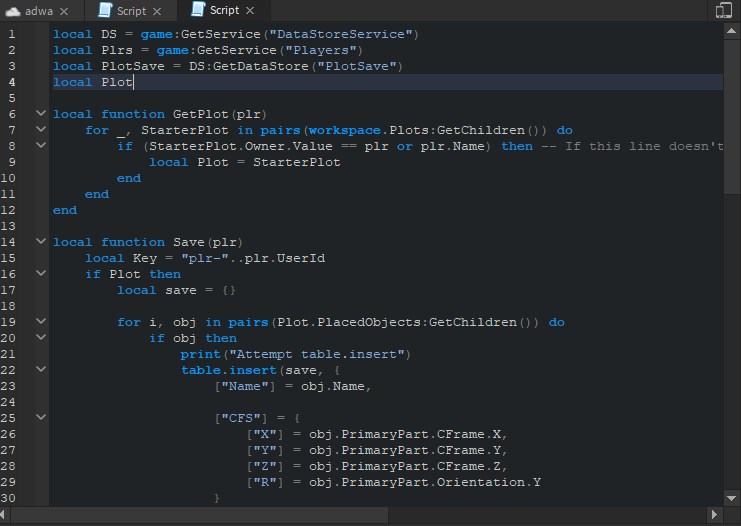Collapse the CFS table at line 25
This screenshot has height=526, width=741.
click(x=41, y=417)
